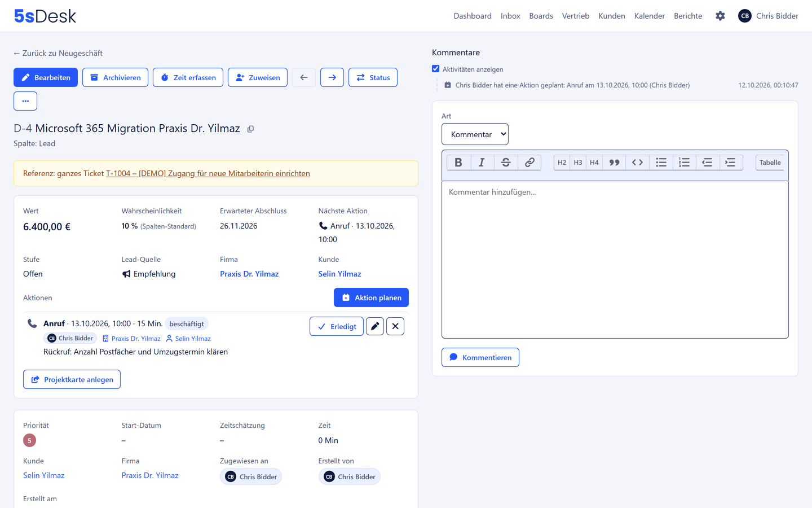Apply italic formatting in the comment editor
The image size is (812, 508).
coord(482,163)
